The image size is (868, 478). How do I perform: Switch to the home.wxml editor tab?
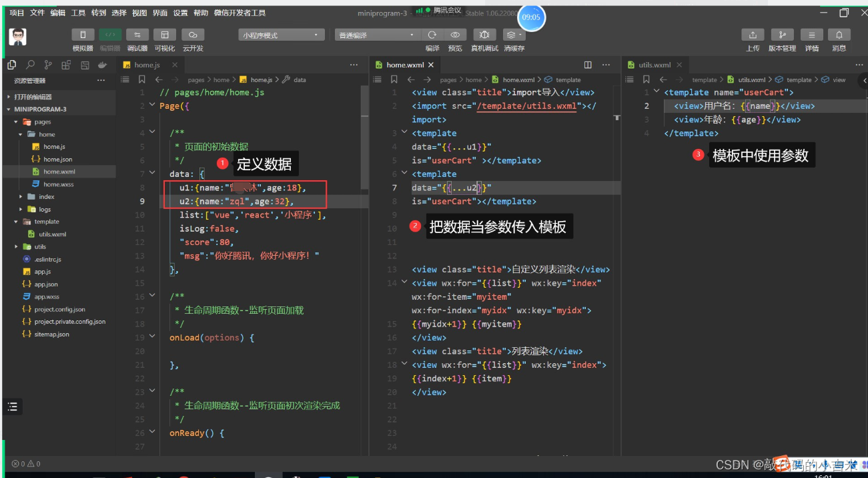[x=405, y=65]
